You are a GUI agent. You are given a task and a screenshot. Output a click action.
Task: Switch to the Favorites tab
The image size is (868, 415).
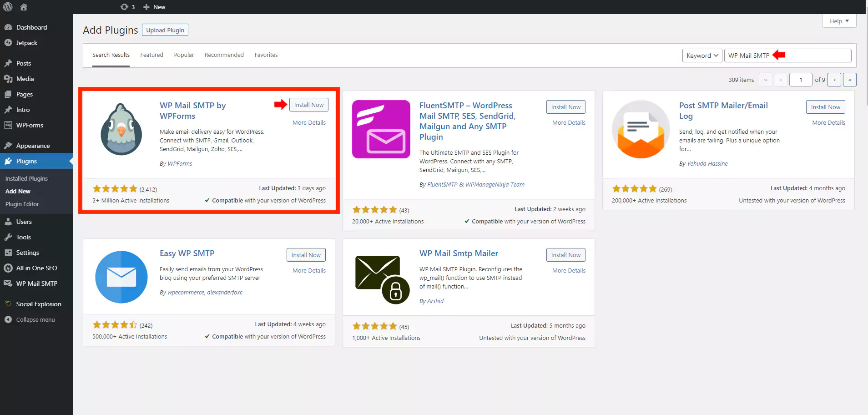click(266, 55)
